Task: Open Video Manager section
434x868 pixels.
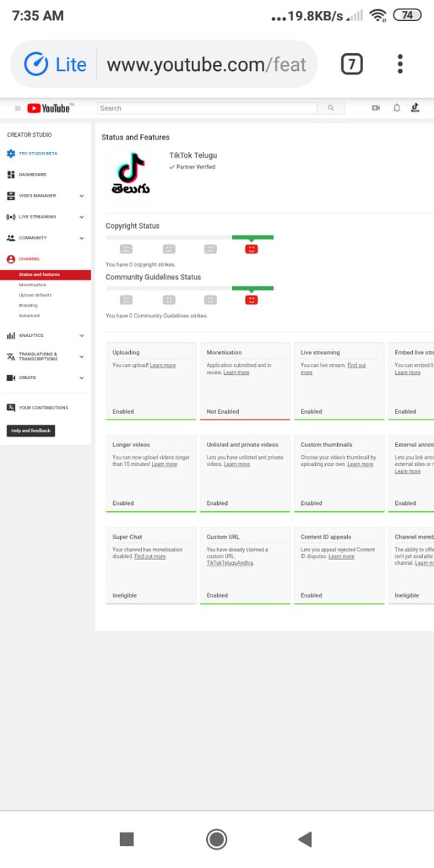Action: pos(38,195)
